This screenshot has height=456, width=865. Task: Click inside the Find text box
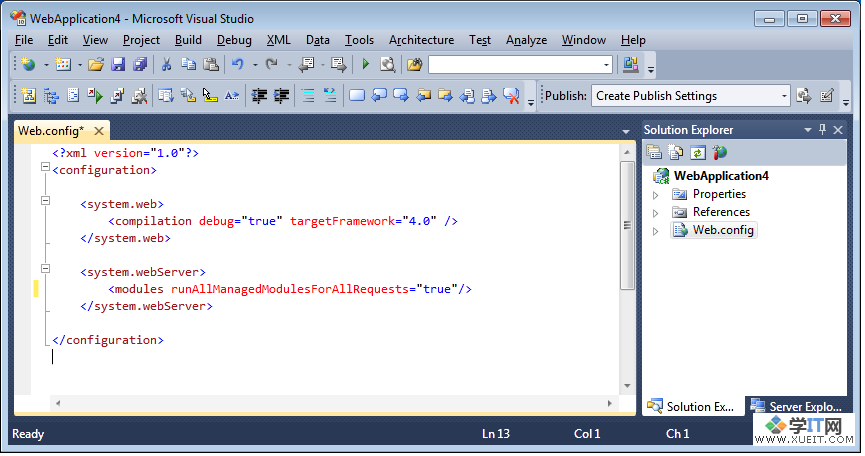point(515,65)
